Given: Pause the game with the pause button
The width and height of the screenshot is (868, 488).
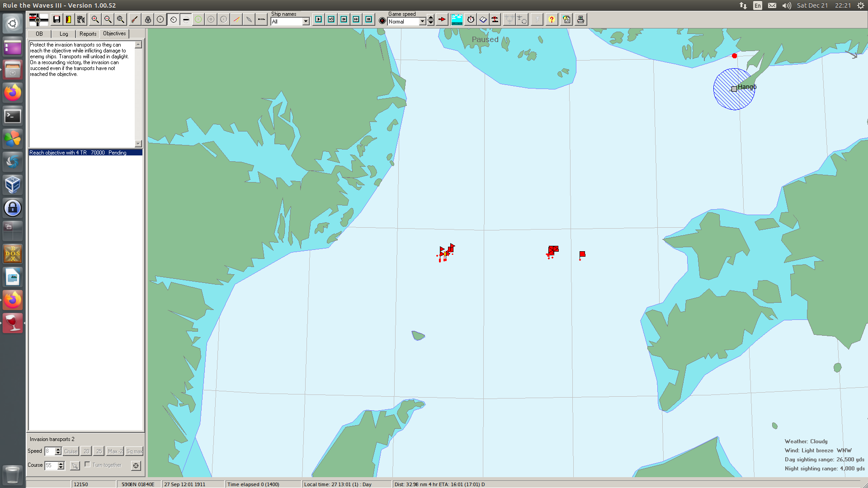Looking at the screenshot, I should (369, 19).
